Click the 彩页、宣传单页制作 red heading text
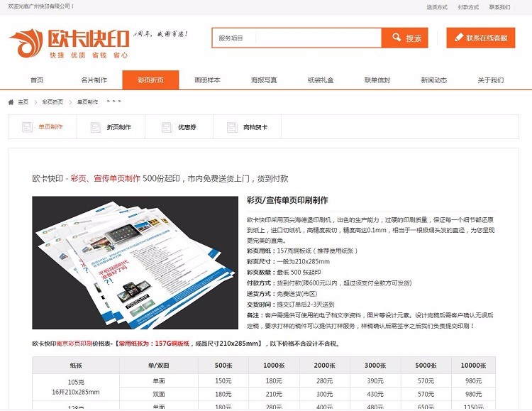Viewport: 532px width, 411px height. pos(105,178)
